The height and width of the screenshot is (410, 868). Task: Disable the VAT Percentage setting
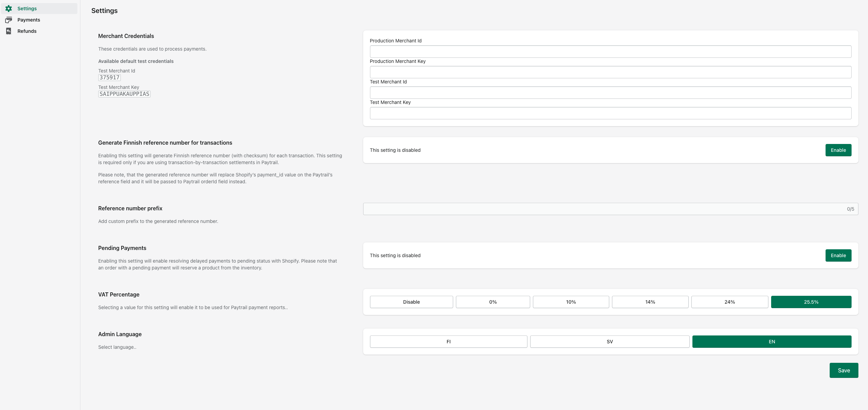(411, 302)
